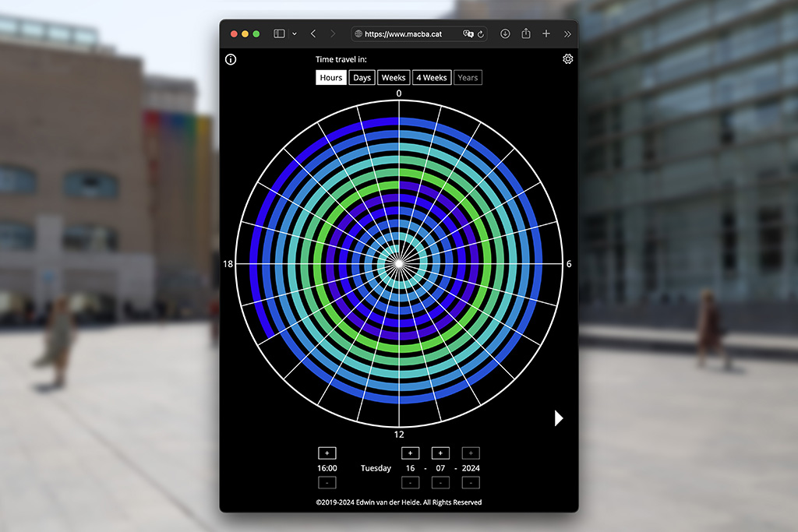Select Hours time travel mode
This screenshot has height=532, width=798.
pyautogui.click(x=330, y=77)
